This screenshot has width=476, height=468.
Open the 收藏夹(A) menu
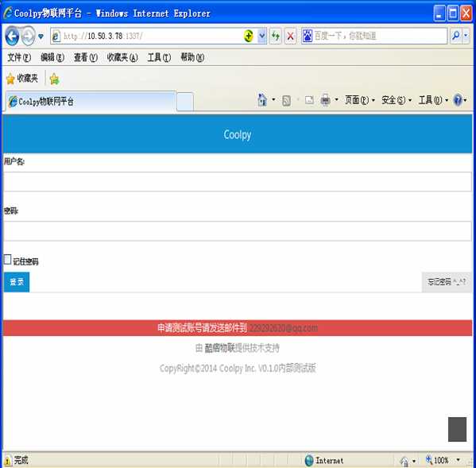[122, 57]
